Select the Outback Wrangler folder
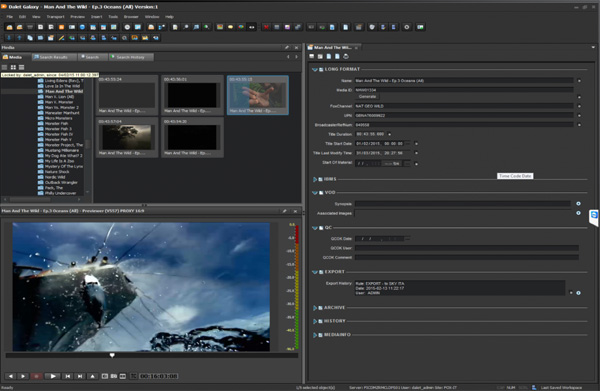This screenshot has width=600, height=391. click(x=57, y=182)
